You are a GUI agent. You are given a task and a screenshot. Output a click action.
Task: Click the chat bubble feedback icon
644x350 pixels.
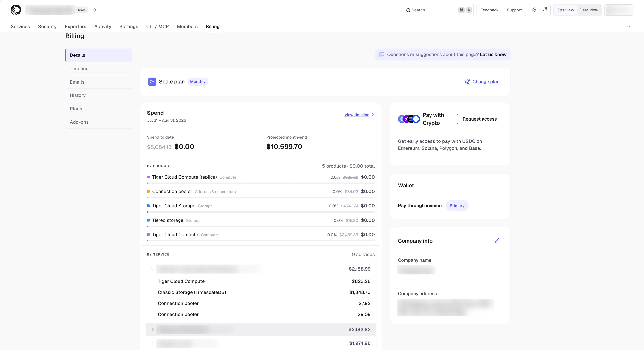tap(382, 54)
